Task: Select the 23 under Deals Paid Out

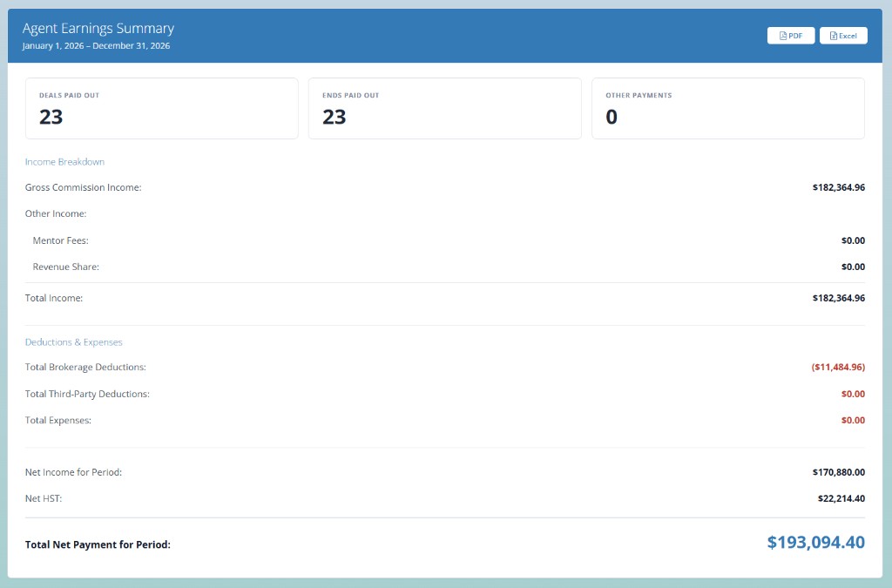Action: click(x=51, y=117)
